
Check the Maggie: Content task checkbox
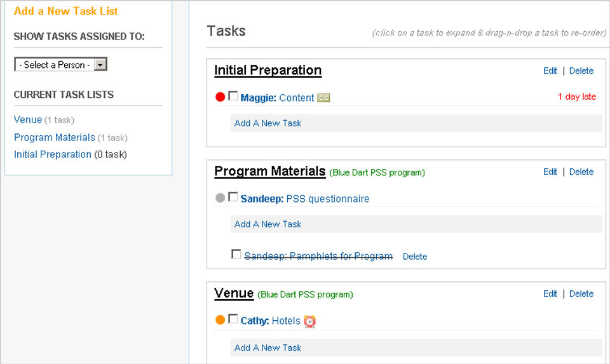point(233,96)
